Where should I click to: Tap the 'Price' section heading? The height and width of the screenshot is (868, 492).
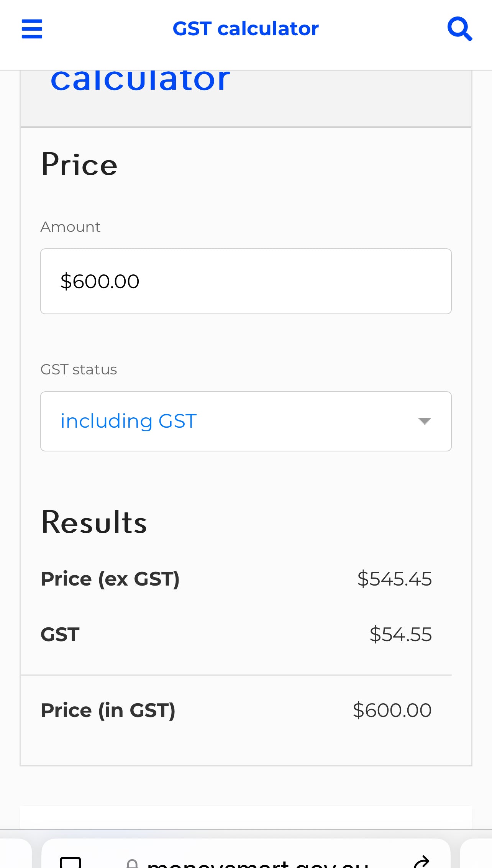coord(79,164)
